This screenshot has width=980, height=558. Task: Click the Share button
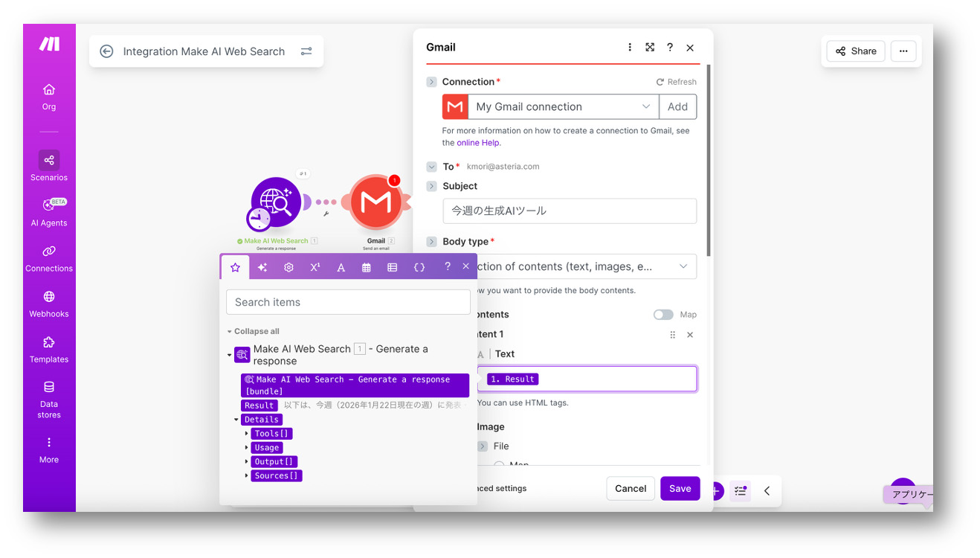click(x=855, y=51)
